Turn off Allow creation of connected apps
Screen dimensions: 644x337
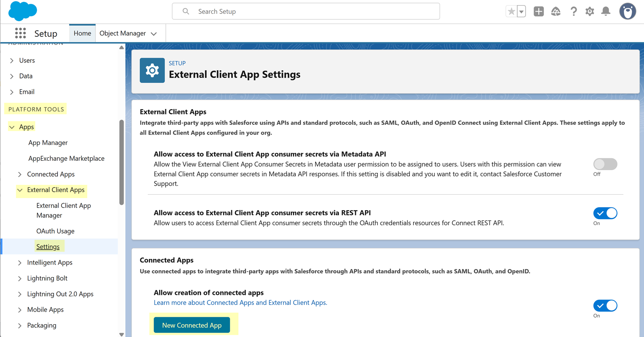click(605, 306)
